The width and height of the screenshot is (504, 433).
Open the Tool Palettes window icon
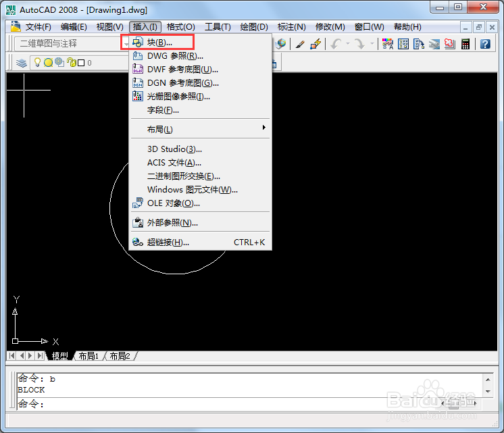(x=418, y=44)
